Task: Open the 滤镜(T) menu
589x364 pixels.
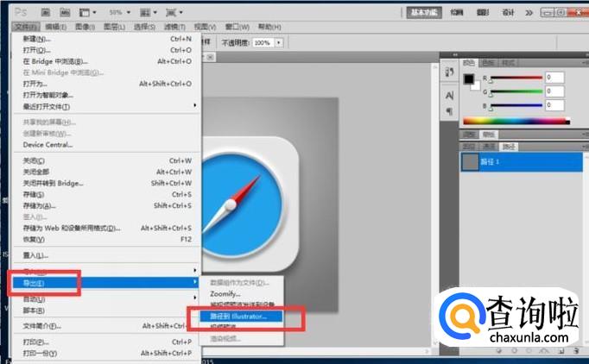Action: 174,27
